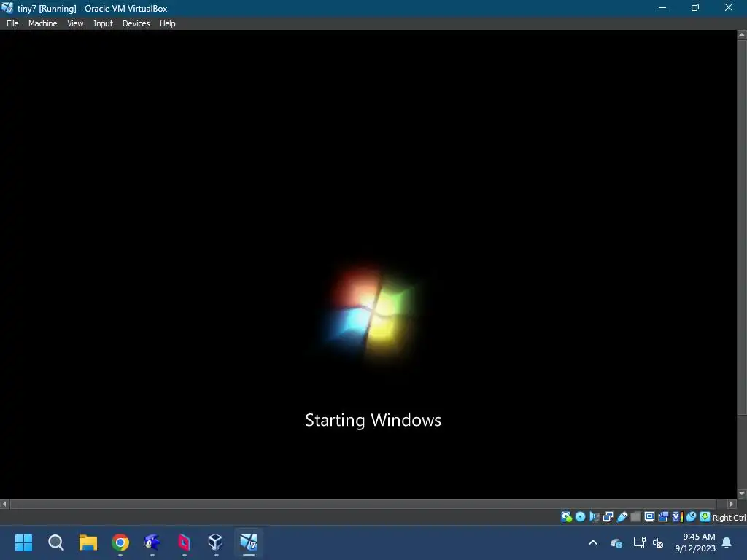Image resolution: width=747 pixels, height=560 pixels.
Task: Open the network tray icon
Action: (x=639, y=542)
